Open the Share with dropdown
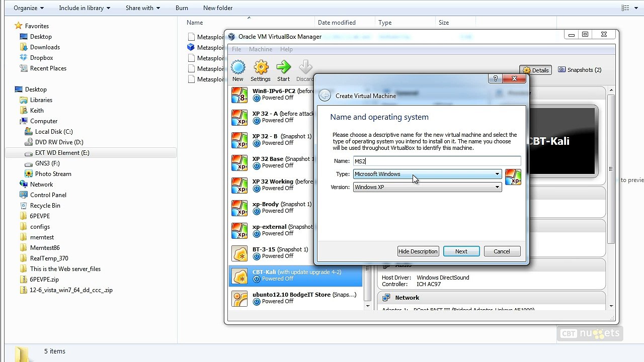The height and width of the screenshot is (362, 644). [143, 8]
